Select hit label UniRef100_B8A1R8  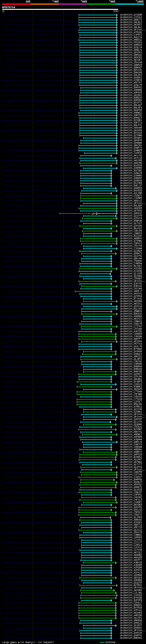click(131, 72)
